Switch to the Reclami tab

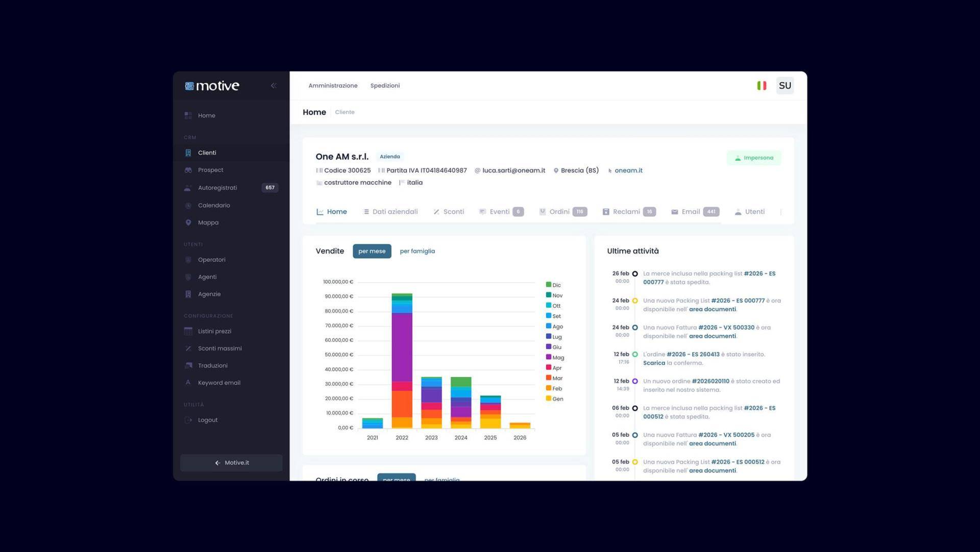[x=627, y=211]
